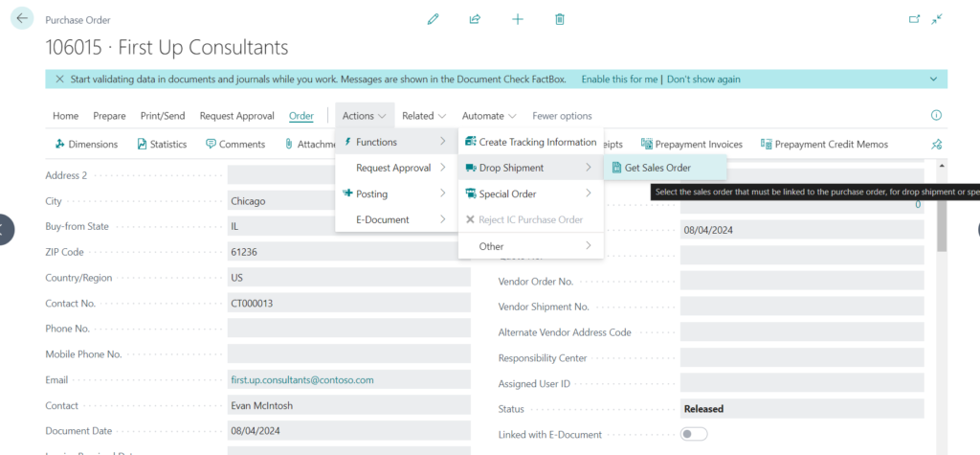980x455 pixels.
Task: Click Enable this for me link
Action: pyautogui.click(x=619, y=80)
